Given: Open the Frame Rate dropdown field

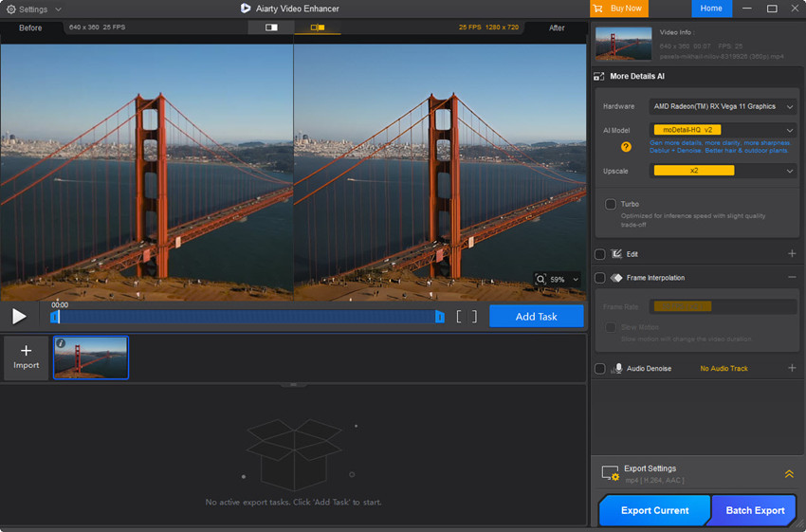Looking at the screenshot, I should click(x=723, y=306).
